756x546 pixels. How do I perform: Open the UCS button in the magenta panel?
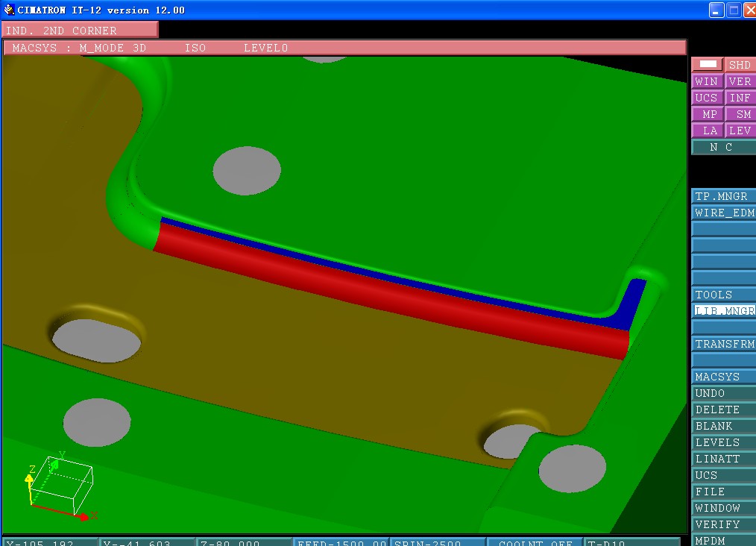707,98
